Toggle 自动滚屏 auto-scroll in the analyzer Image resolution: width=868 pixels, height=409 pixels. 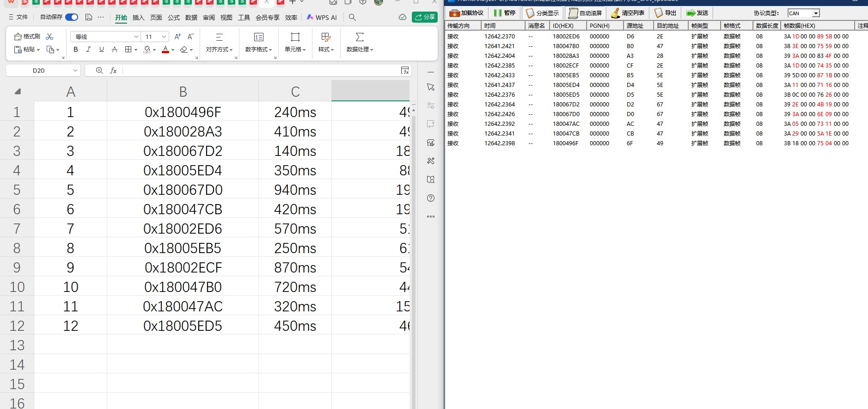click(x=585, y=13)
